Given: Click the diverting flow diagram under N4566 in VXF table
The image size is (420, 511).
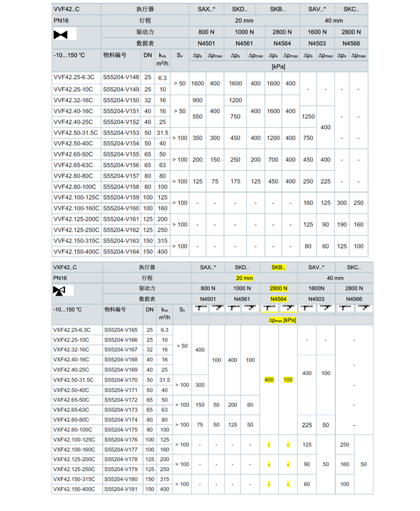Looking at the screenshot, I should pos(364,308).
